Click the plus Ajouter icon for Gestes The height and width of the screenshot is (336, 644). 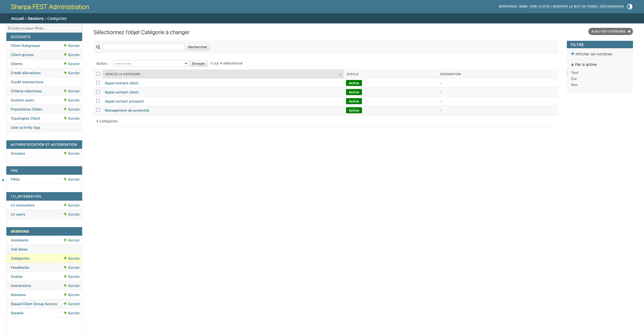click(x=65, y=276)
